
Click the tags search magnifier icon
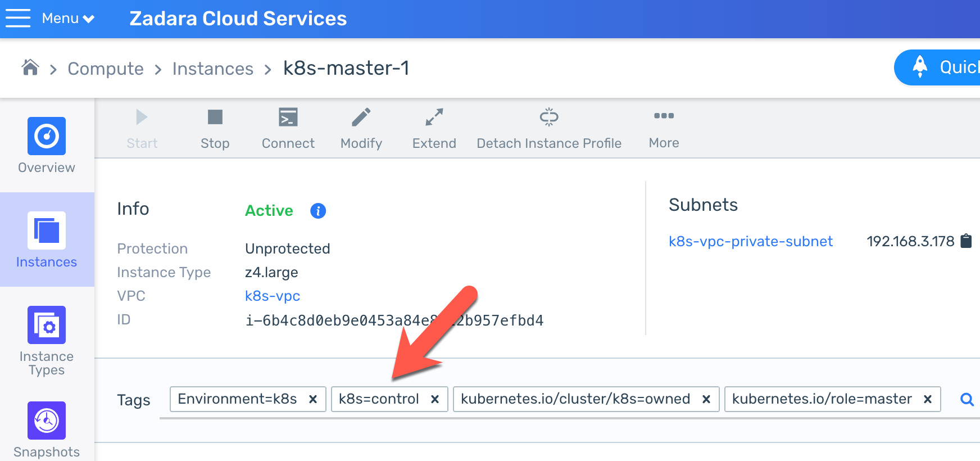point(967,399)
